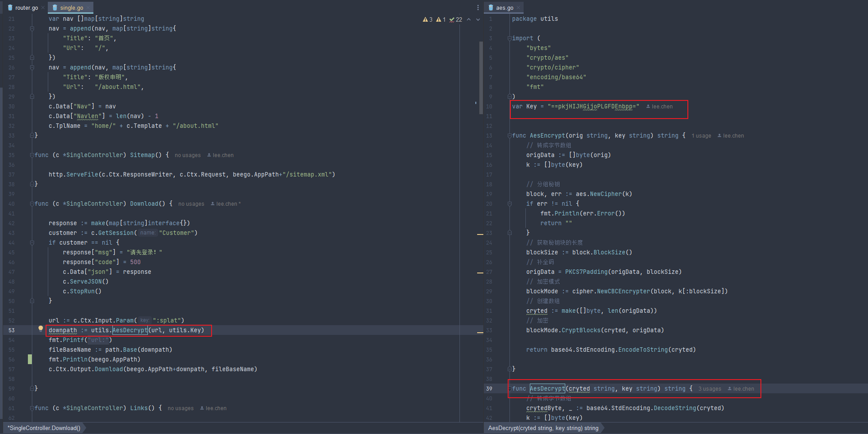The image size is (868, 434).
Task: Jump to previous highlighted error arrow
Action: pyautogui.click(x=469, y=19)
